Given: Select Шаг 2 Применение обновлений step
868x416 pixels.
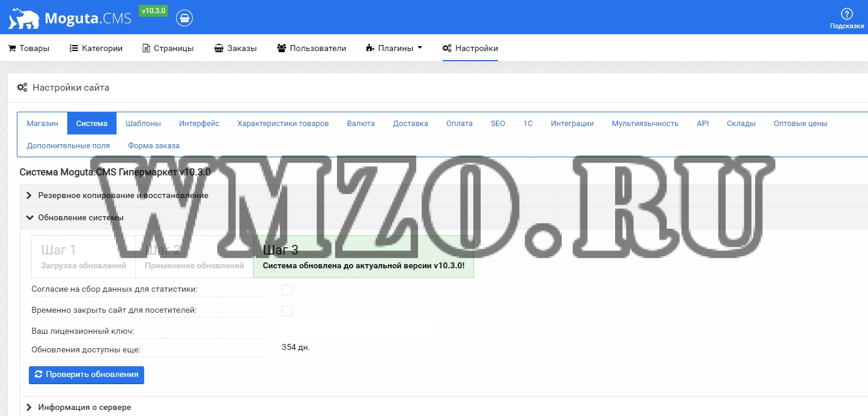Looking at the screenshot, I should (x=195, y=256).
